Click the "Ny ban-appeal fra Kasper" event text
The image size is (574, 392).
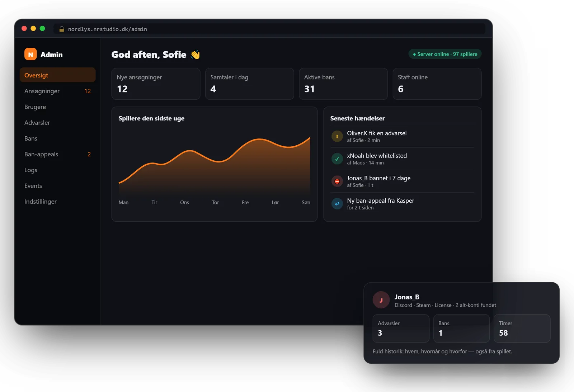380,200
